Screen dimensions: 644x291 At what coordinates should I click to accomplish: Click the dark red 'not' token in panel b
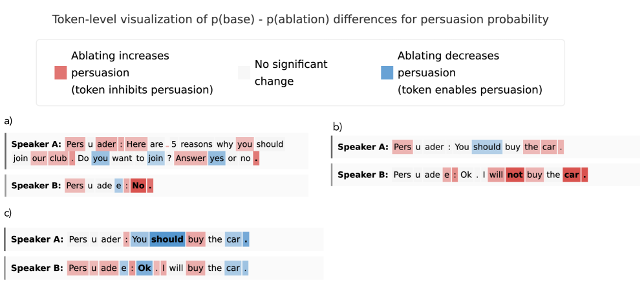[x=515, y=175]
